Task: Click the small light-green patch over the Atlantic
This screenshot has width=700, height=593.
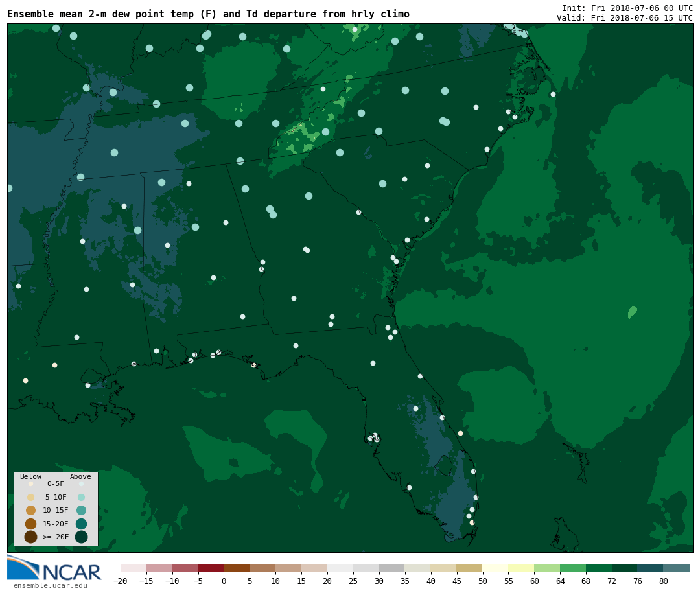Action: [632, 312]
